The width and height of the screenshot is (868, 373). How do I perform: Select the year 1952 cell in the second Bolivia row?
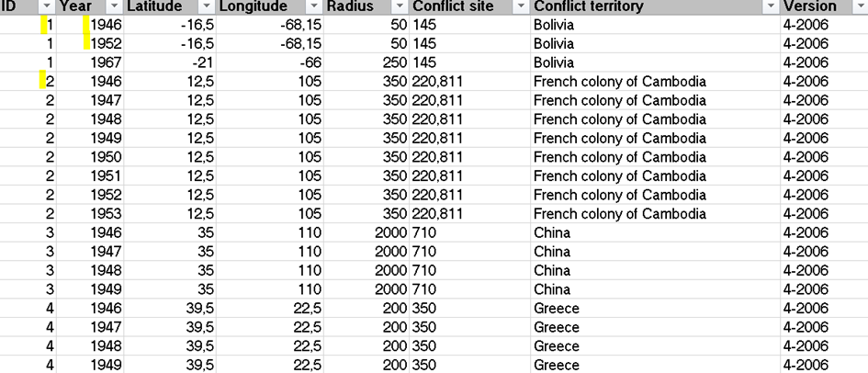pyautogui.click(x=90, y=44)
